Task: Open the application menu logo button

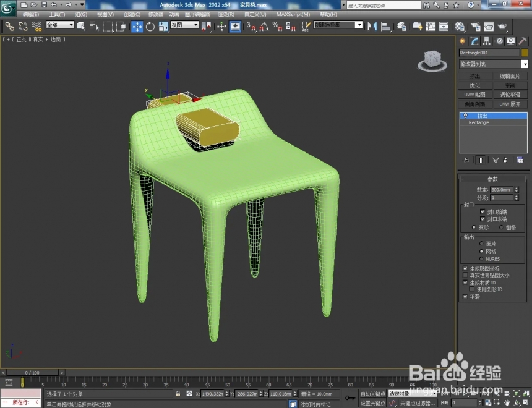Action: coord(8,8)
